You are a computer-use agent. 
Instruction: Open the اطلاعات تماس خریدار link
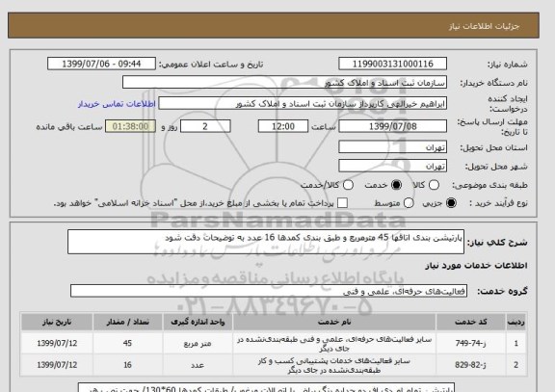117,104
